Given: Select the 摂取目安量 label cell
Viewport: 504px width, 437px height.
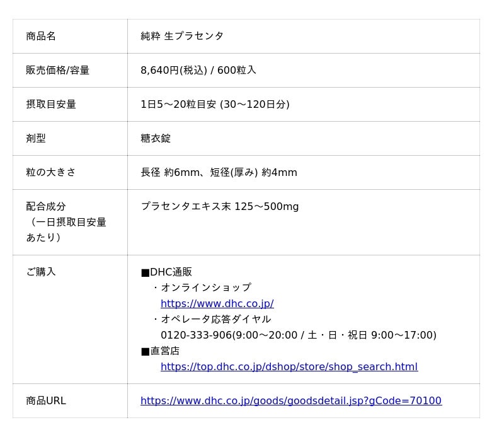Looking at the screenshot, I should click(x=51, y=104).
